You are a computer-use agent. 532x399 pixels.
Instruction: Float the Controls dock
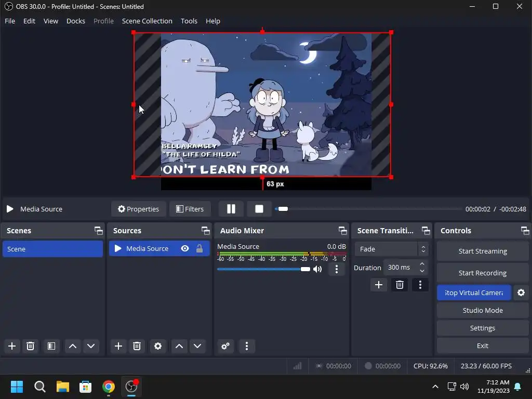click(525, 231)
